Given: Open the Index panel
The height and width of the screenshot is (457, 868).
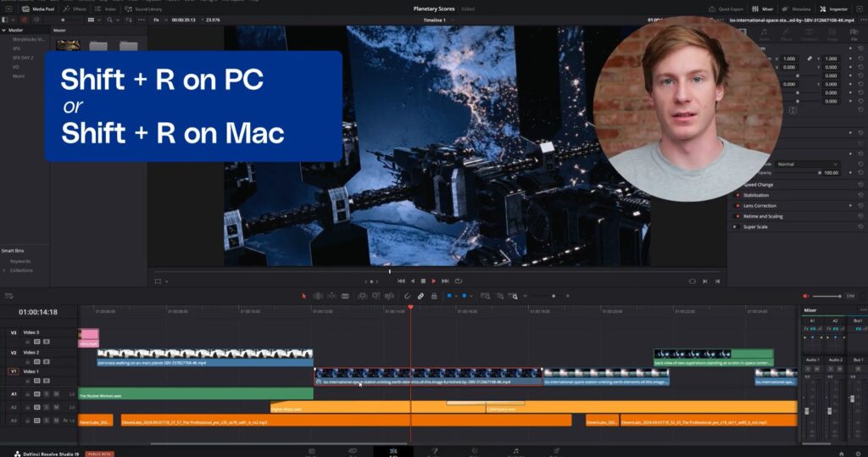Looking at the screenshot, I should coord(106,8).
